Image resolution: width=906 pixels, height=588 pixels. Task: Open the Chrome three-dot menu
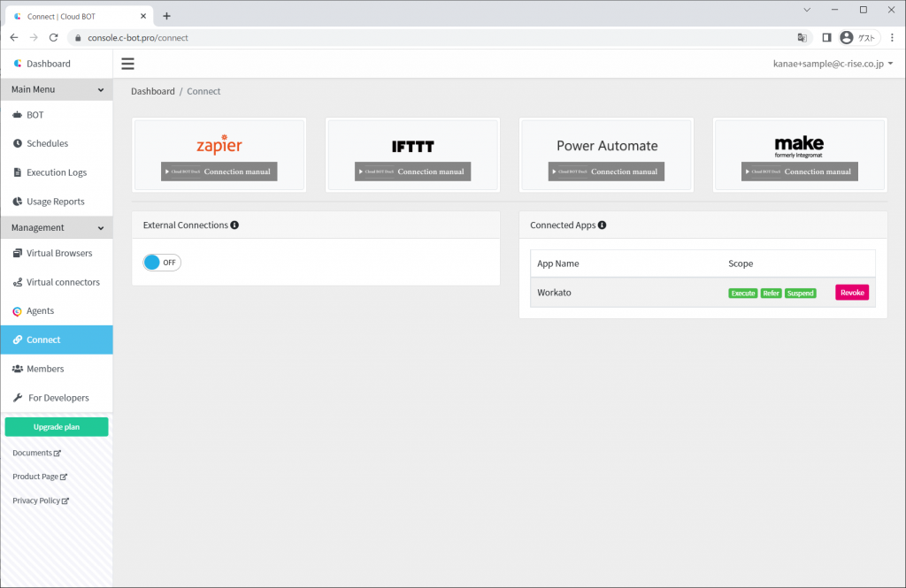pyautogui.click(x=892, y=37)
